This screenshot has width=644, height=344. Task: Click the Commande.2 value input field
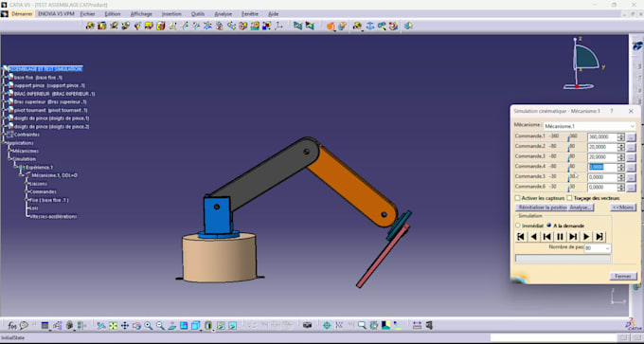[602, 148]
